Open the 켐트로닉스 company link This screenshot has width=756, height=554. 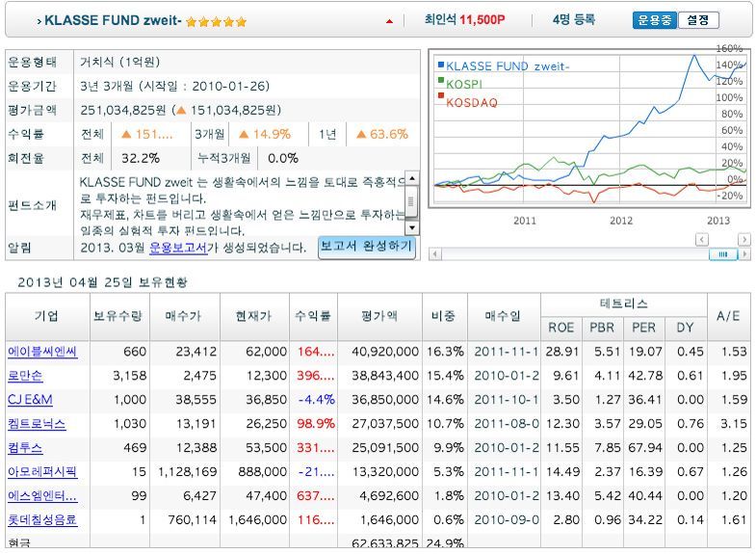(x=37, y=424)
